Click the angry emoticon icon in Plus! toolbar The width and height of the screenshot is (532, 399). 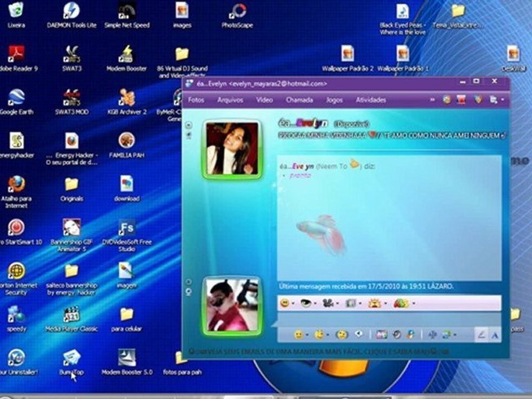point(375,303)
